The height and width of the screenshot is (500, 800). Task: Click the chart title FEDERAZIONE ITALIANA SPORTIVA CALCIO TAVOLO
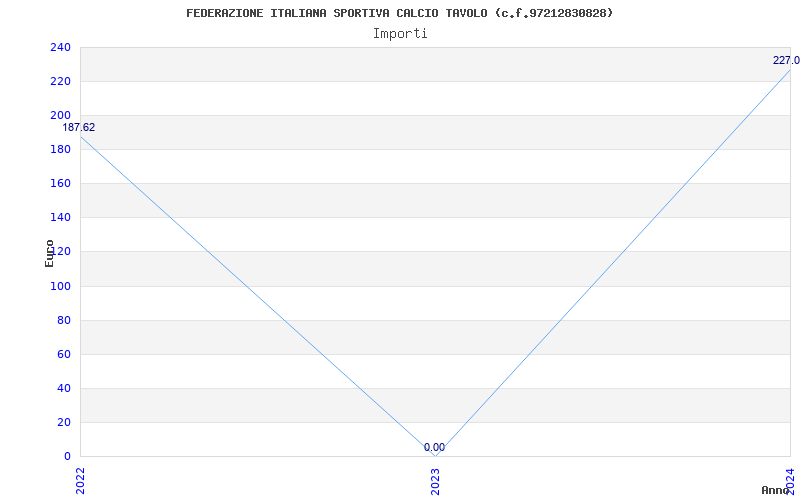coord(399,13)
